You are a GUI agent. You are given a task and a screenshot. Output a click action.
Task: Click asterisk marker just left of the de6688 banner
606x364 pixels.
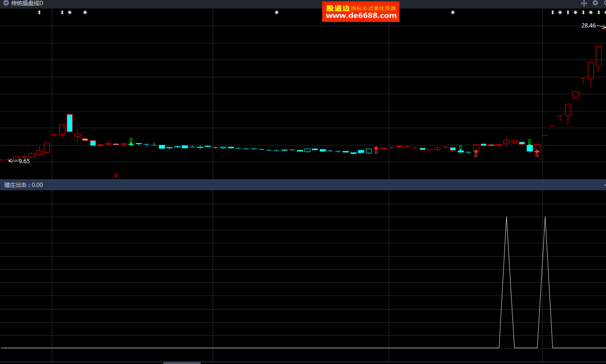click(276, 13)
